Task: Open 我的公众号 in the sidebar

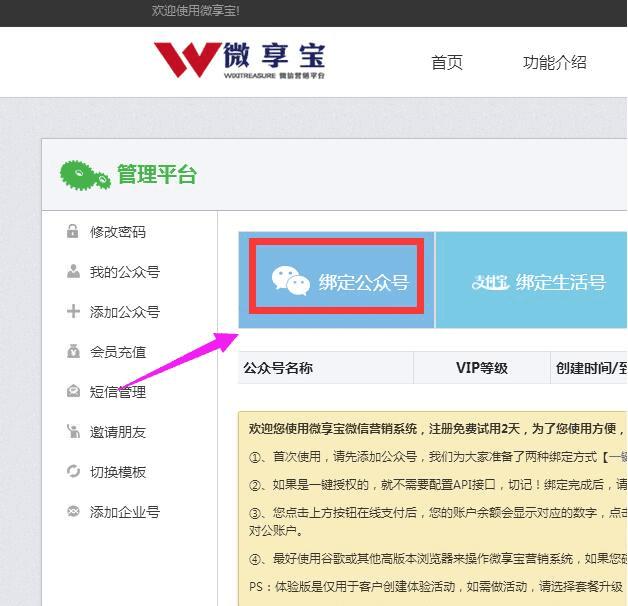Action: tap(125, 272)
